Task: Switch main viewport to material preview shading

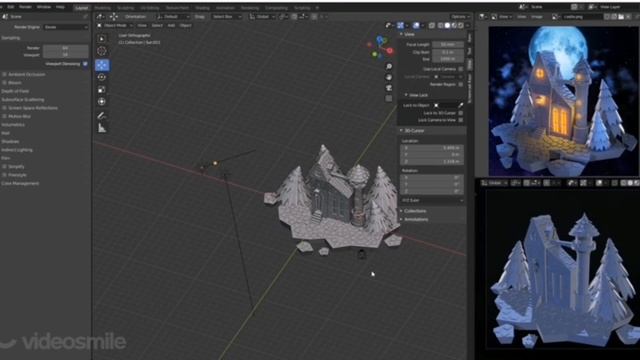Action: (x=454, y=25)
